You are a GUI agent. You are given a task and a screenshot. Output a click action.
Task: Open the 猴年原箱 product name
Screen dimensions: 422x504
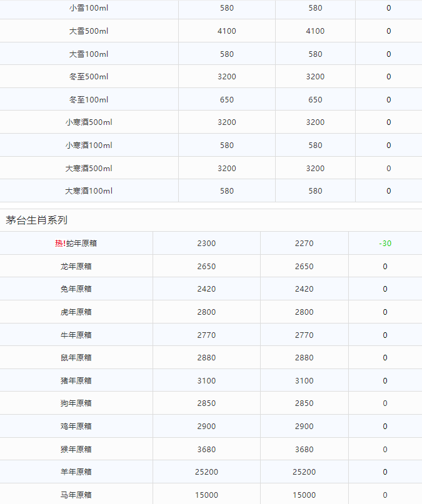click(x=76, y=450)
